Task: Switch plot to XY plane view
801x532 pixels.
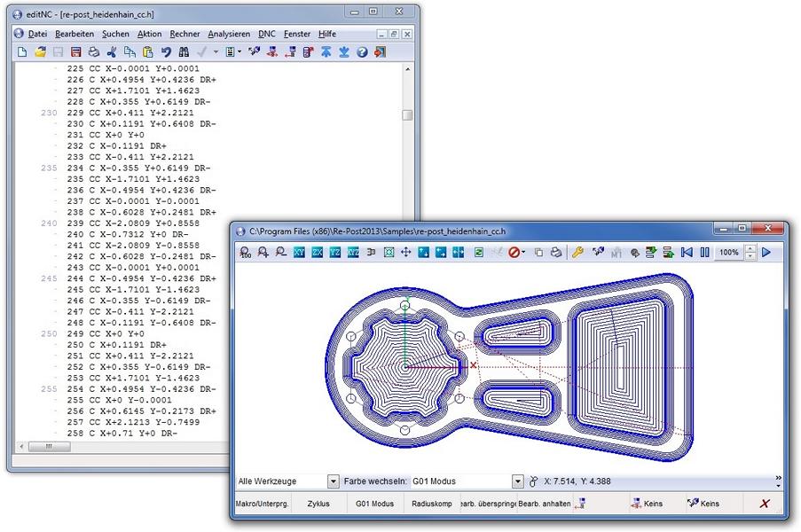Action: (x=299, y=252)
